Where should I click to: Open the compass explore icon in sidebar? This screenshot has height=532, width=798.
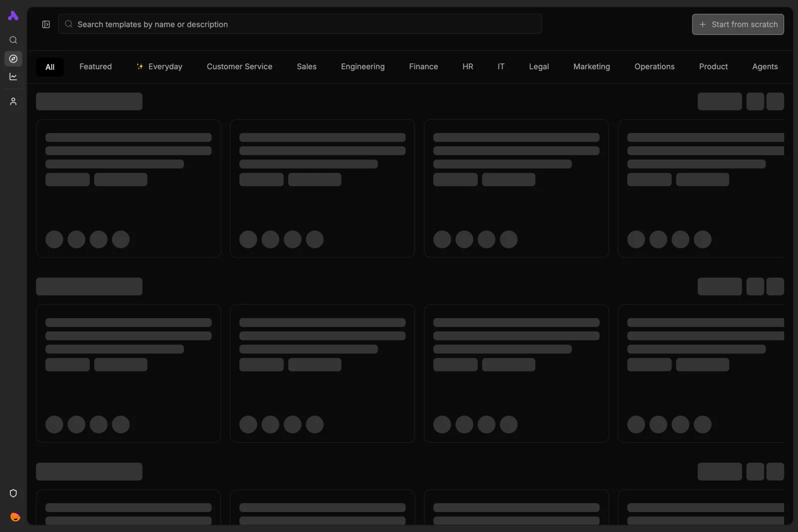coord(13,59)
